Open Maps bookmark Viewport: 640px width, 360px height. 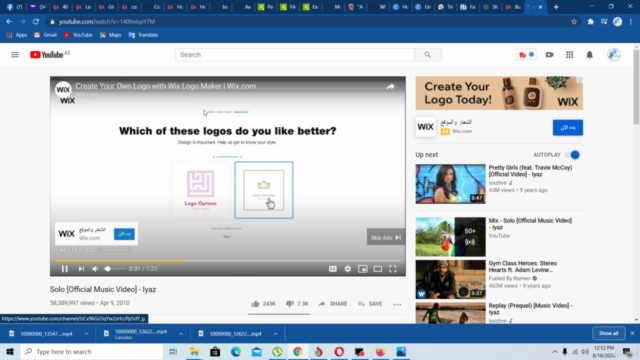click(111, 35)
